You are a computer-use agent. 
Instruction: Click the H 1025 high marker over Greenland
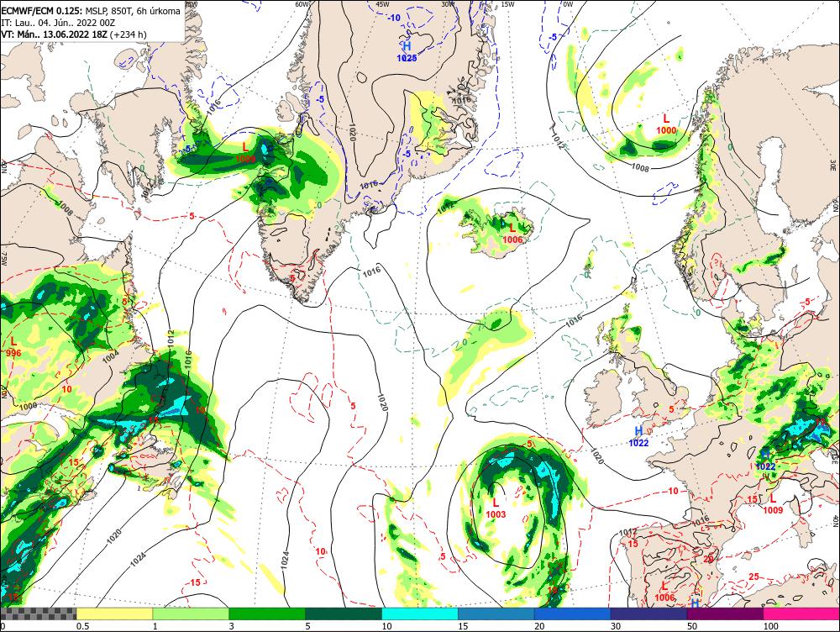(x=407, y=51)
